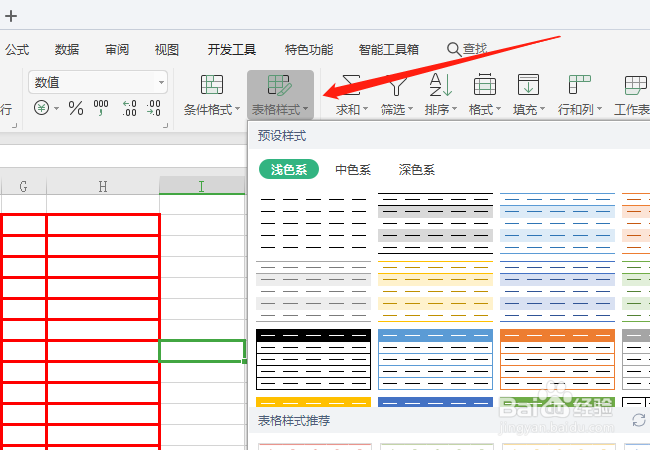Choose the blue header bordered style
This screenshot has height=450, width=650.
point(435,359)
